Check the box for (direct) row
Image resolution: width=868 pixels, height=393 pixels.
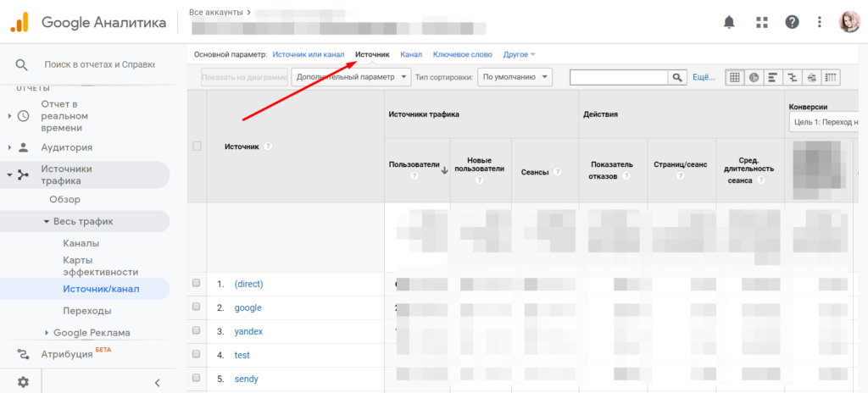pos(197,284)
